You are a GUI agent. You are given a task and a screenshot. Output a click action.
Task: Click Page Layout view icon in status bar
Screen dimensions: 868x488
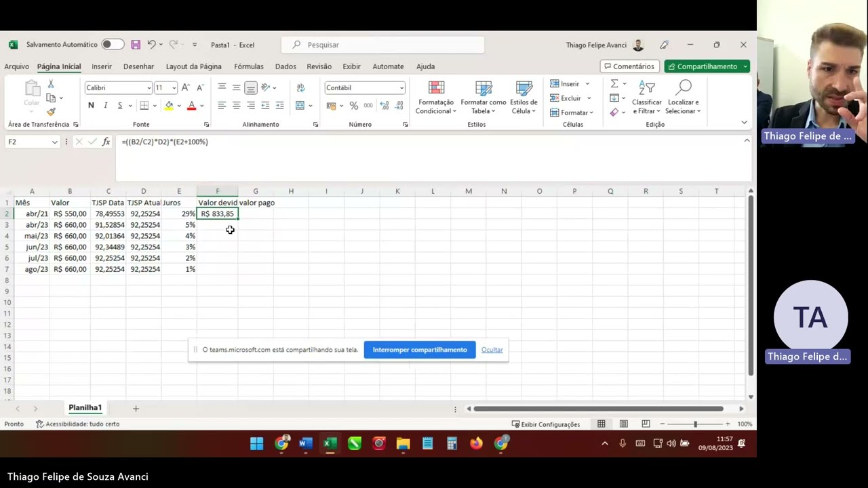623,424
